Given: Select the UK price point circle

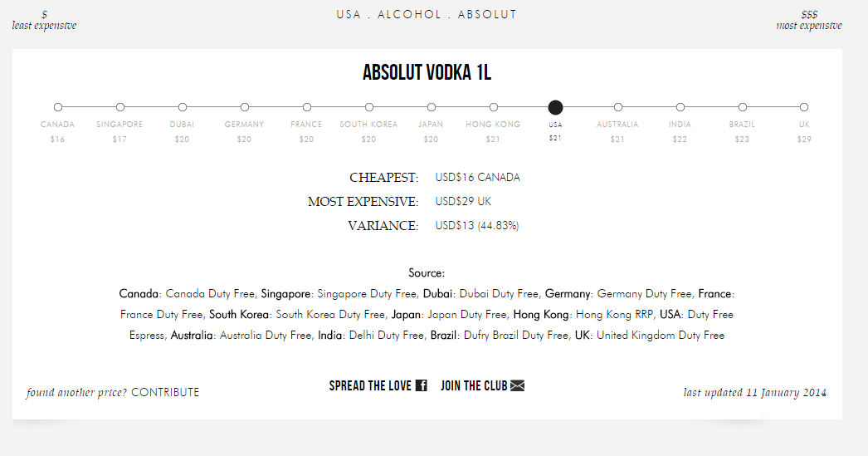Looking at the screenshot, I should click(804, 107).
